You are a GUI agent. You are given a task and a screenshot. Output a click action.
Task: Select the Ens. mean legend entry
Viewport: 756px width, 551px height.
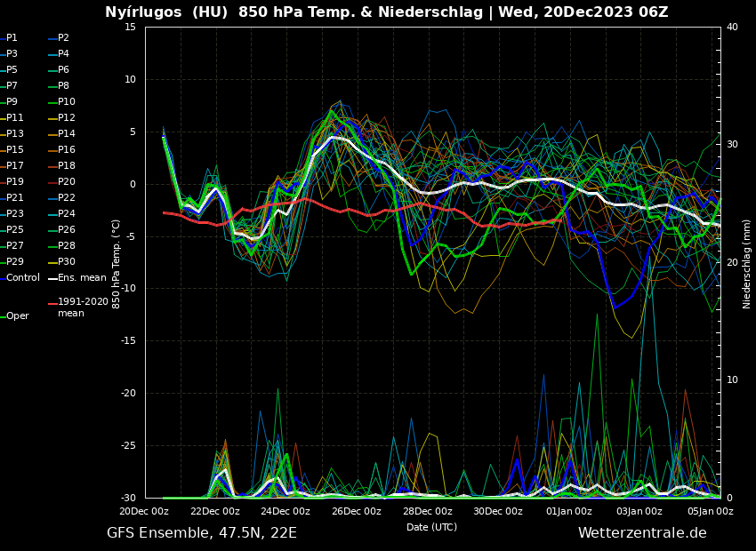[81, 278]
